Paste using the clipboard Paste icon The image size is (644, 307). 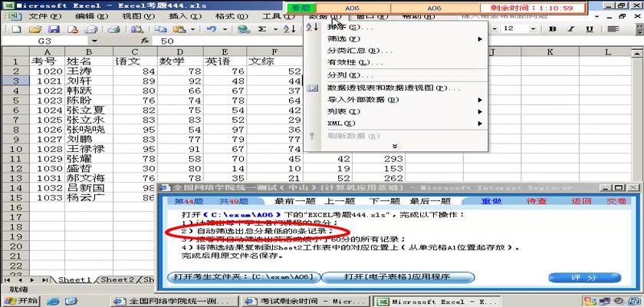coord(179,29)
